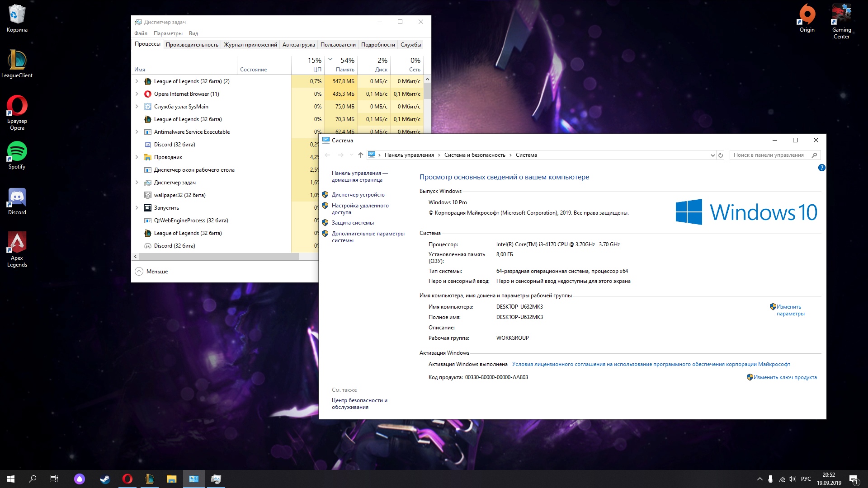Open the Recycle Bin desktop icon
868x488 pixels.
coord(17,19)
